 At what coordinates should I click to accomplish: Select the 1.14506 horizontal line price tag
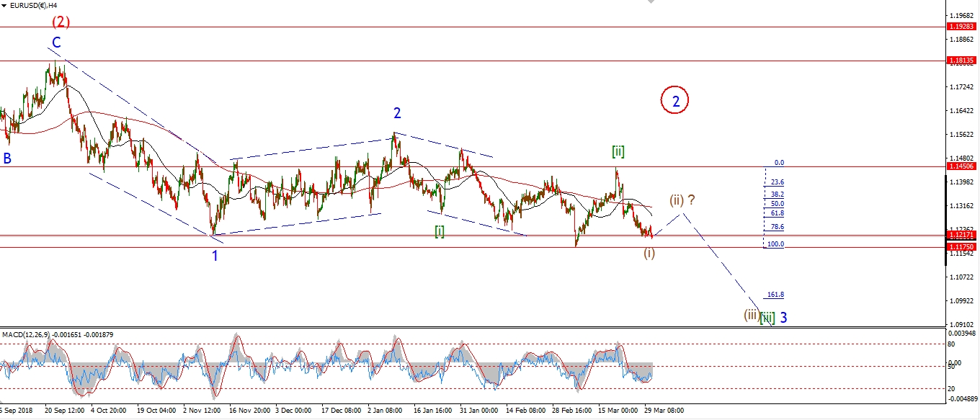pos(961,166)
